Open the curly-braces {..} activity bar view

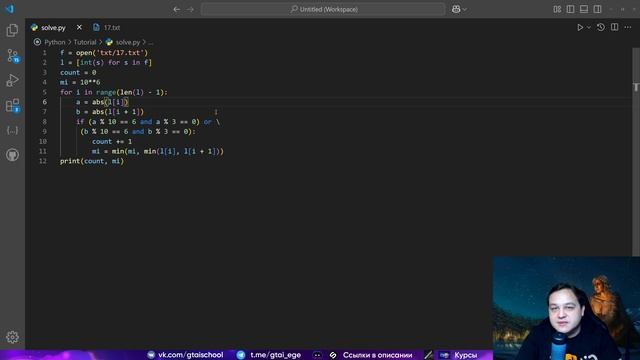click(12, 131)
